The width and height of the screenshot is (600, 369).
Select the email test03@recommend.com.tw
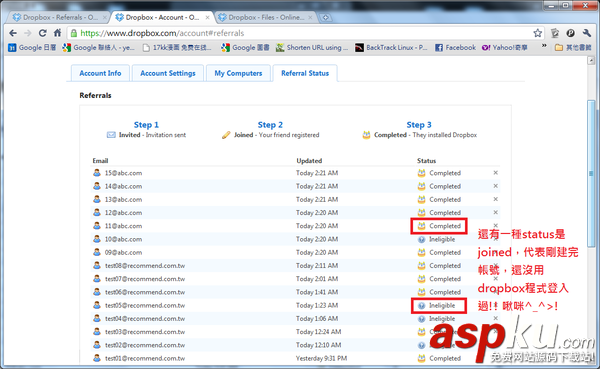tap(145, 332)
